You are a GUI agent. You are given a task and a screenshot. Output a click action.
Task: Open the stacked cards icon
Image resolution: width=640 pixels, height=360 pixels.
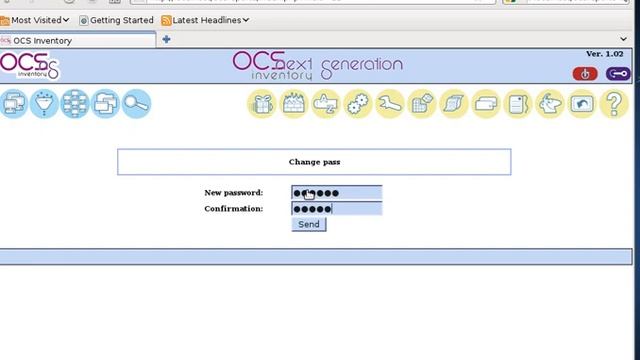486,104
